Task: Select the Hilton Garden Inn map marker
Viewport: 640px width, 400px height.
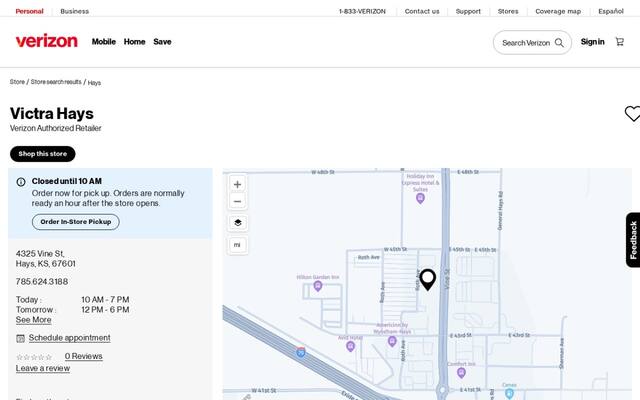Action: pyautogui.click(x=318, y=286)
